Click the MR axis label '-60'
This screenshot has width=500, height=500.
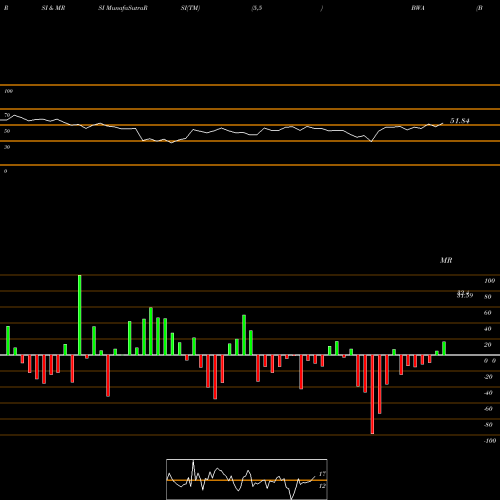click(x=488, y=409)
